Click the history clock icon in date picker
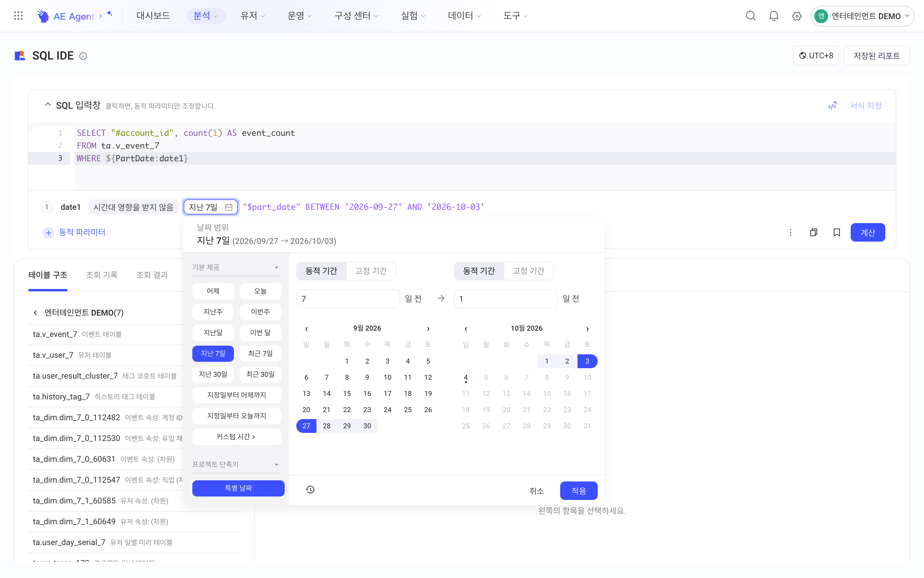This screenshot has width=924, height=578. coord(310,490)
